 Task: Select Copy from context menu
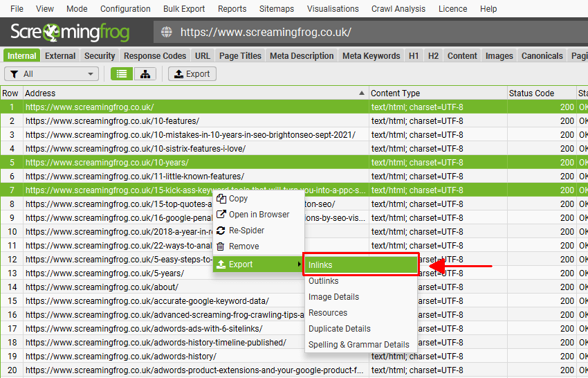[259, 199]
